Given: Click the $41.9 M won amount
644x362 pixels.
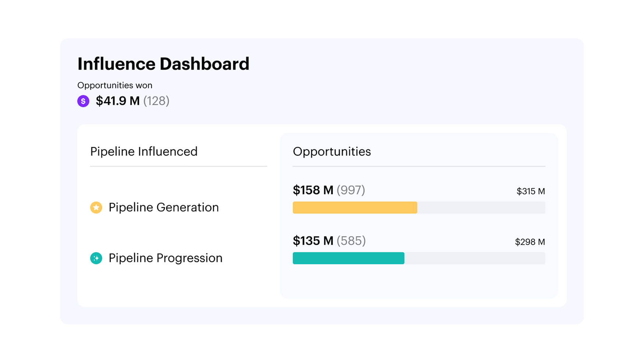Looking at the screenshot, I should [117, 101].
